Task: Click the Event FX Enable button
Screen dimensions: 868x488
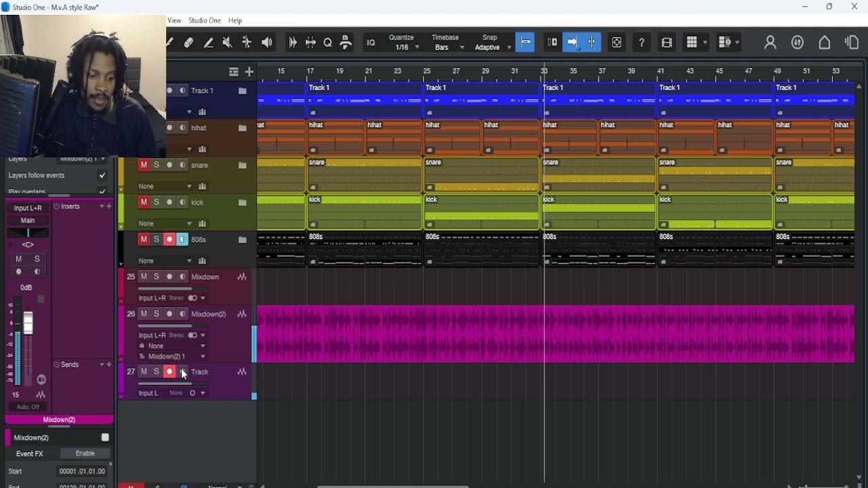Action: pyautogui.click(x=85, y=453)
